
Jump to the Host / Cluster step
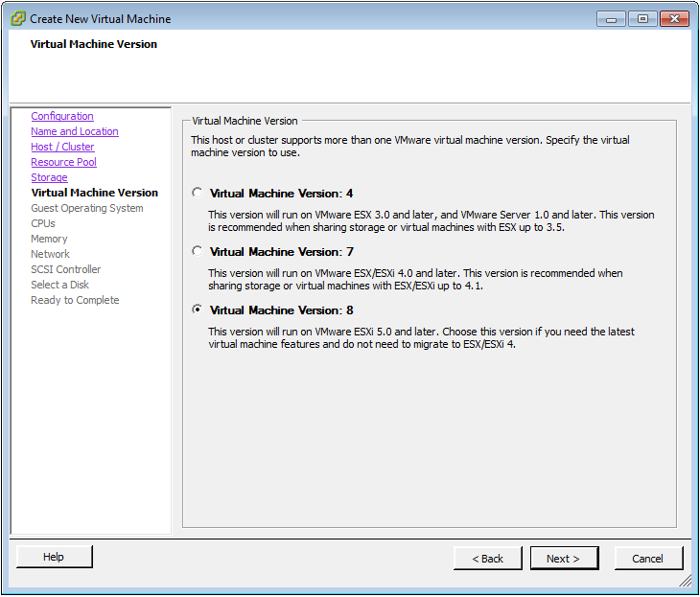[62, 147]
